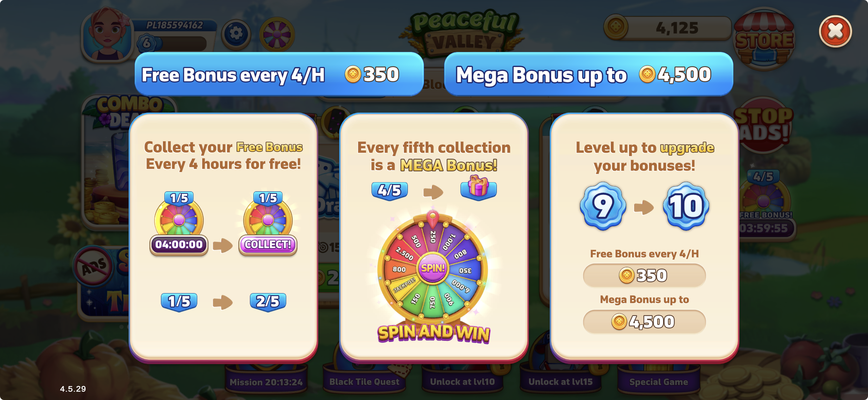Open the pink wheel icon beside settings
The height and width of the screenshot is (400, 868).
pyautogui.click(x=277, y=34)
